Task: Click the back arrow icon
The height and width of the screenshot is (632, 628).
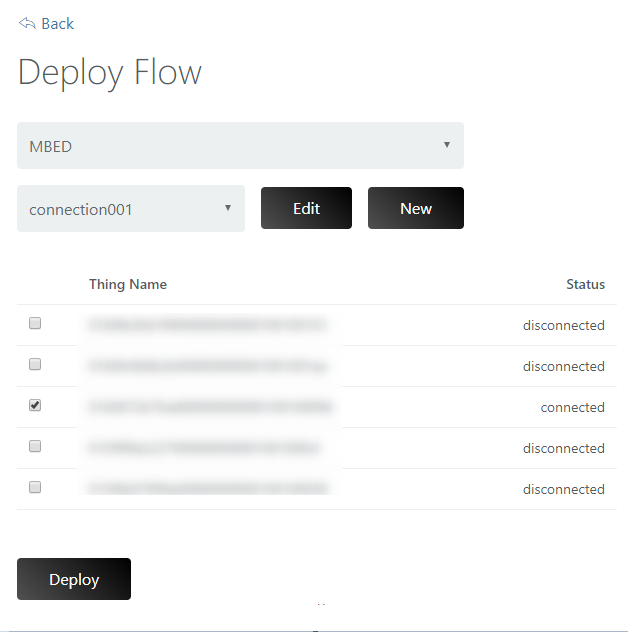Action: 27,23
